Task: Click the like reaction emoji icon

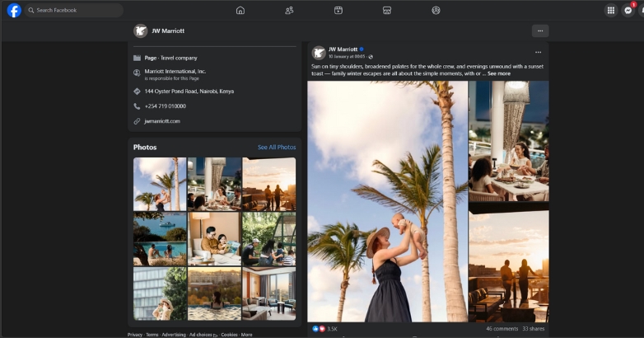Action: tap(315, 329)
